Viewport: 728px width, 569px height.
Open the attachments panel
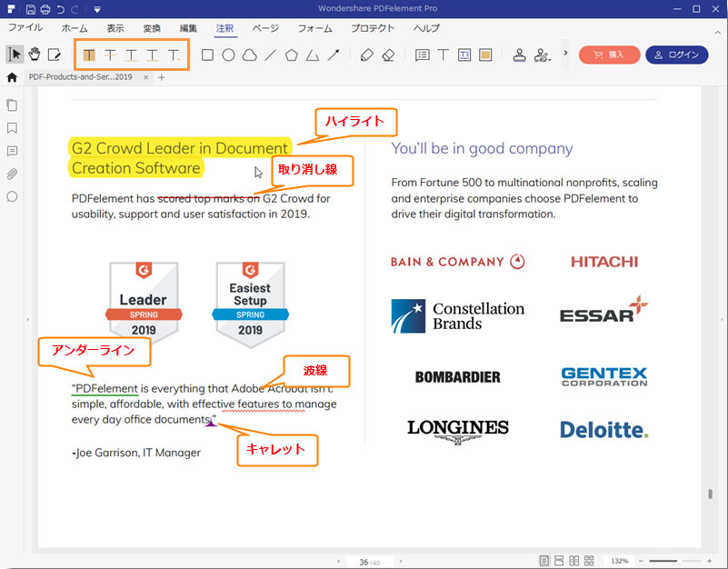pos(12,175)
